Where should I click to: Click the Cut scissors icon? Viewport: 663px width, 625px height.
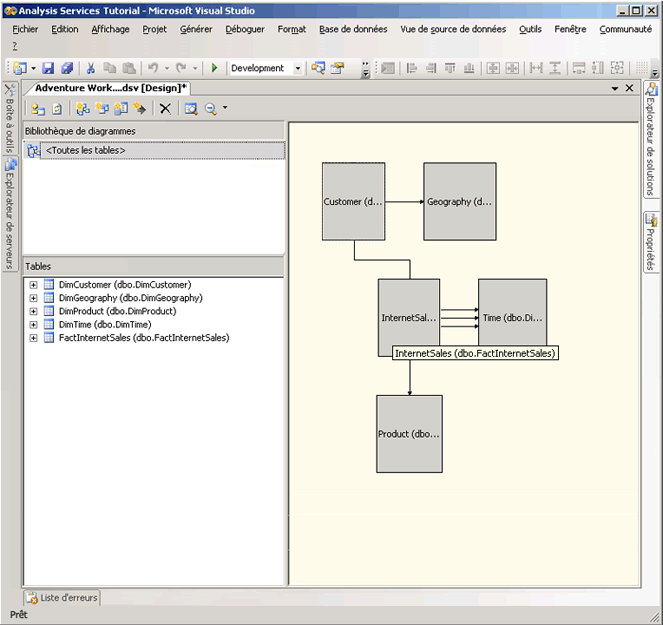click(x=91, y=68)
